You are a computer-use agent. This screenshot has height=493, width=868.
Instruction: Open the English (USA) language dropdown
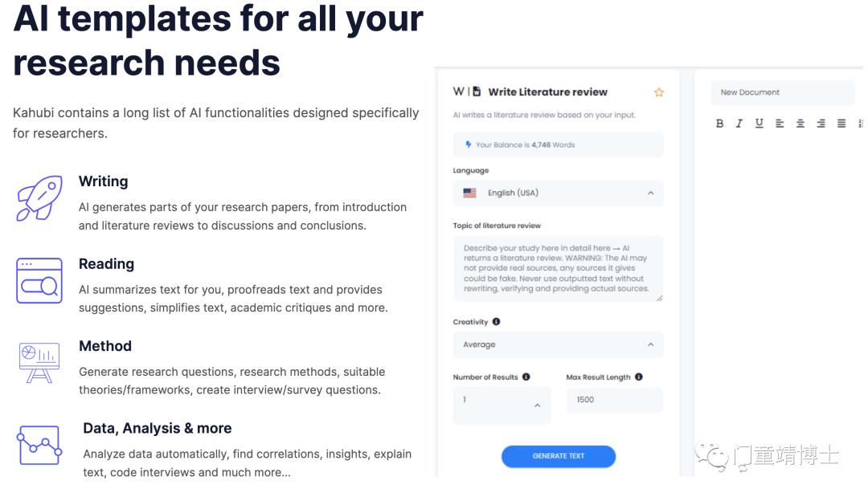point(558,194)
